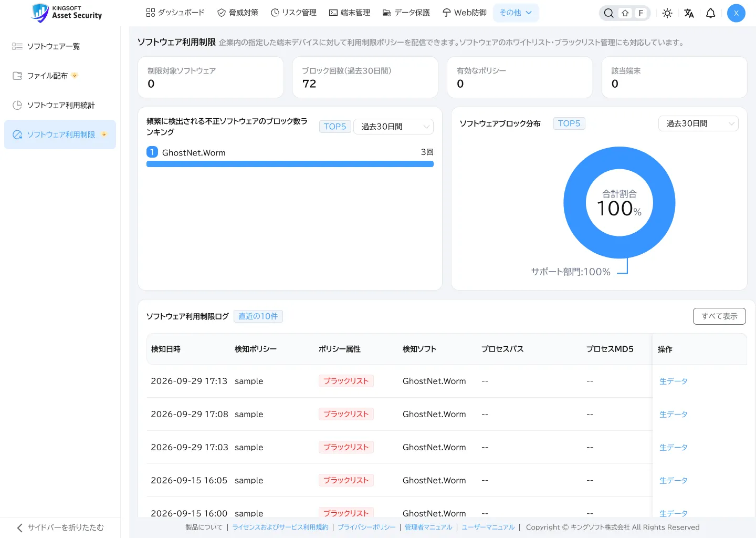This screenshot has height=538, width=756.
Task: Open 端末管理 menu
Action: point(350,13)
